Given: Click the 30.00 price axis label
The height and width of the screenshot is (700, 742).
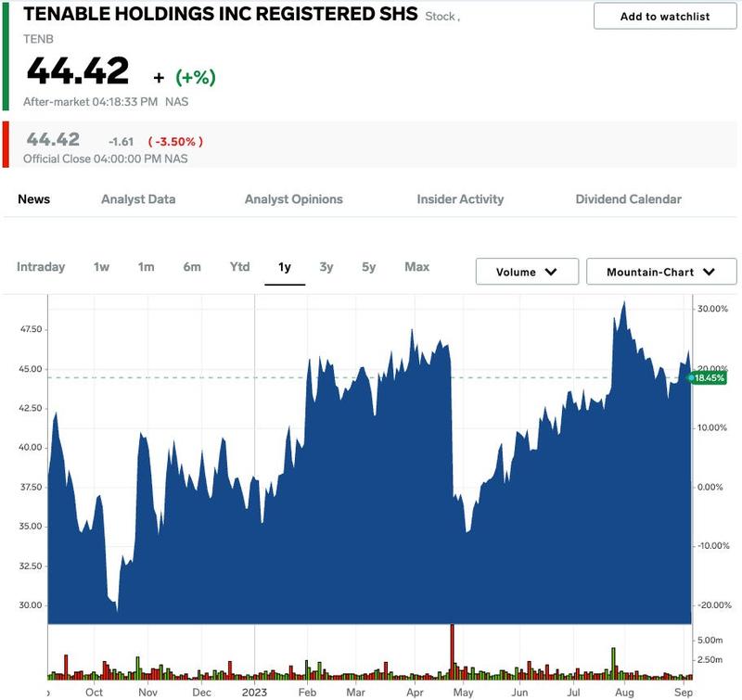Looking at the screenshot, I should click(x=31, y=605).
